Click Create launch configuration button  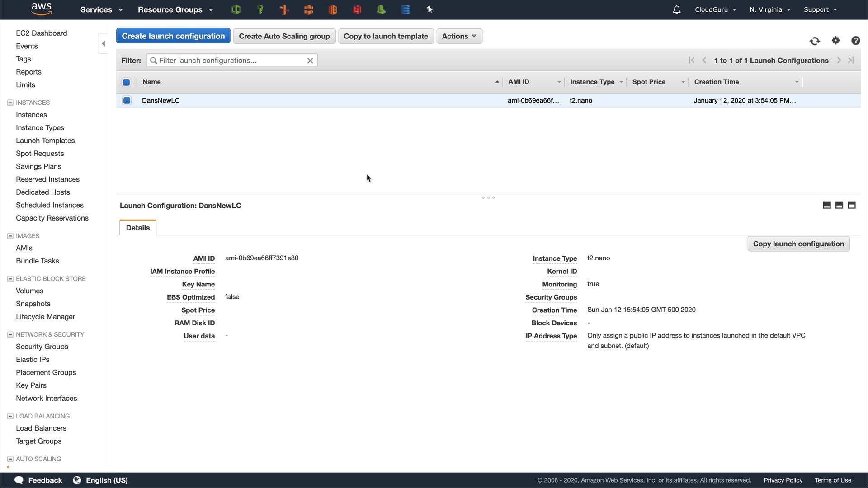[173, 36]
